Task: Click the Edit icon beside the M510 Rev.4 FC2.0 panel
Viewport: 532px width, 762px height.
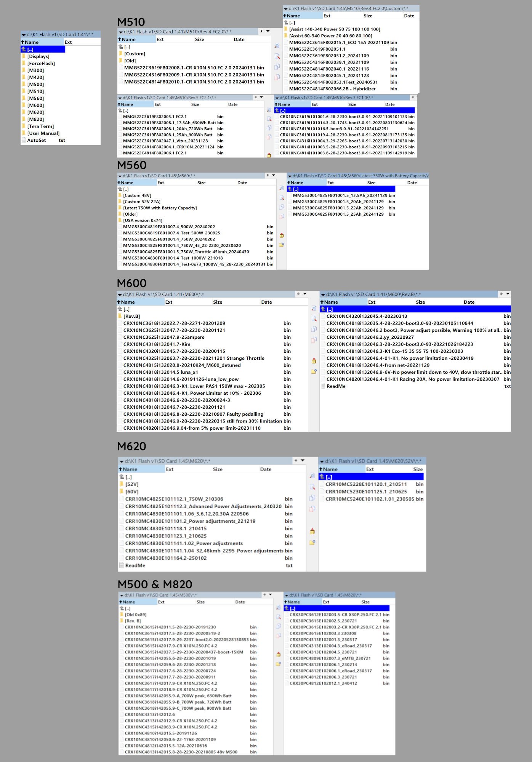Action: [x=277, y=56]
